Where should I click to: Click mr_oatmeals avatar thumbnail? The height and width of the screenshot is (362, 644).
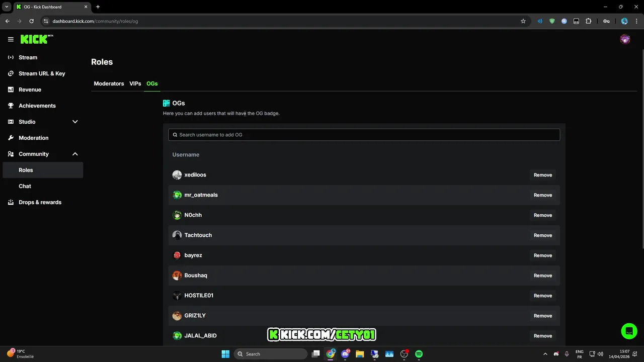(x=177, y=195)
